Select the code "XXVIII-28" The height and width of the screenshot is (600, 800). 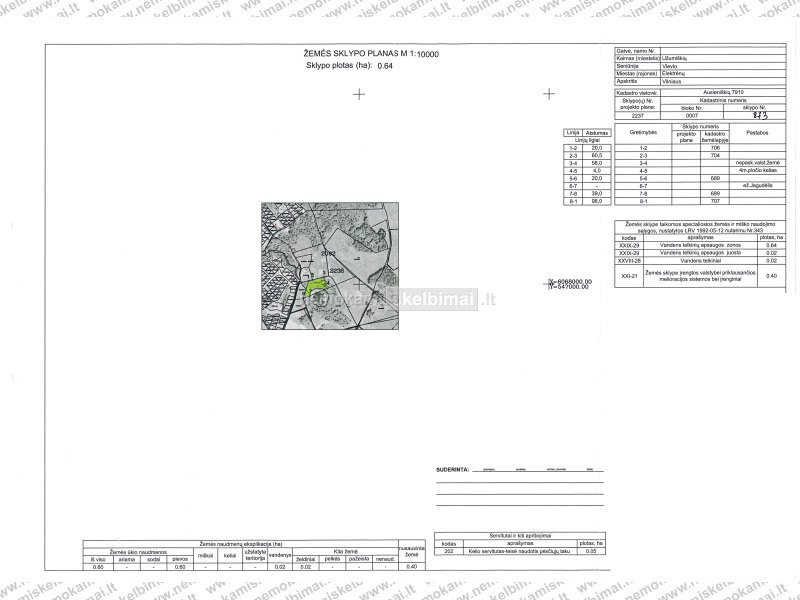click(629, 261)
